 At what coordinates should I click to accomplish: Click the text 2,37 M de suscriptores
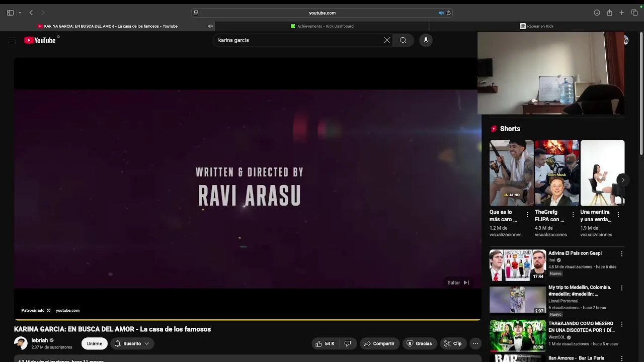click(52, 347)
